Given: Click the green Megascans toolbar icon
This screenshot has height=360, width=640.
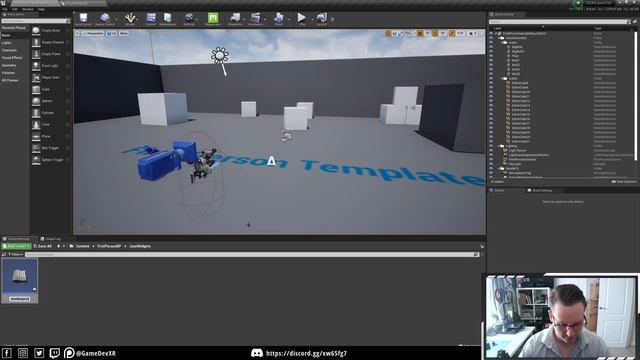Looking at the screenshot, I should click(213, 19).
